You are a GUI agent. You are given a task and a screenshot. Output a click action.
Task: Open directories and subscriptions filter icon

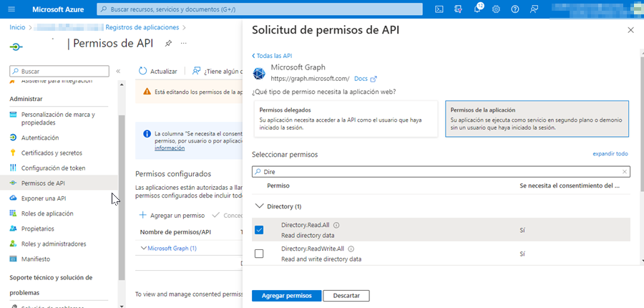click(458, 9)
